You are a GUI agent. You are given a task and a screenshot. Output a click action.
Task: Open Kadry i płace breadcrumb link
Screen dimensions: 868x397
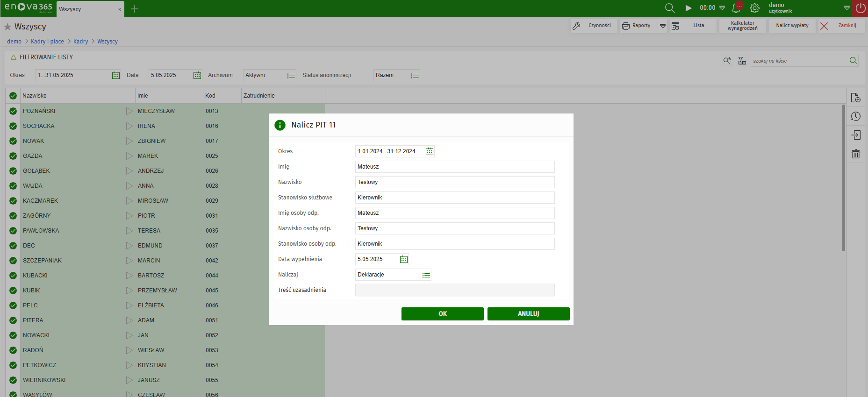[x=47, y=42]
